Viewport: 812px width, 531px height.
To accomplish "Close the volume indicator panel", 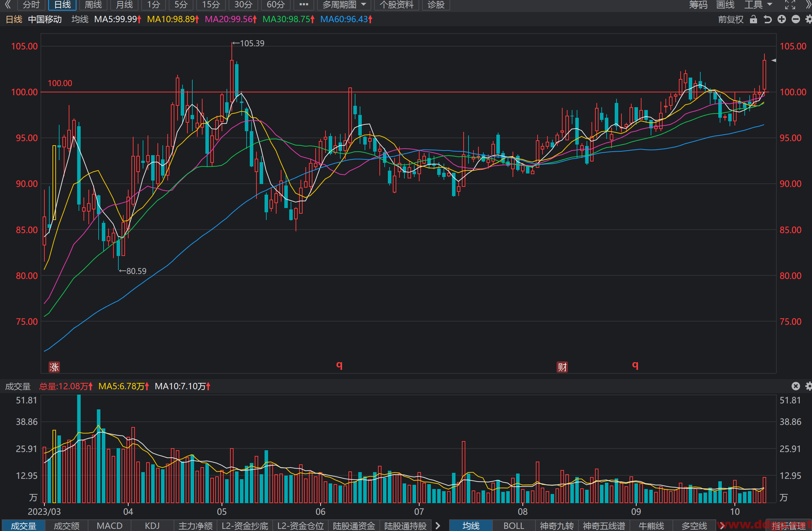I will [x=795, y=386].
